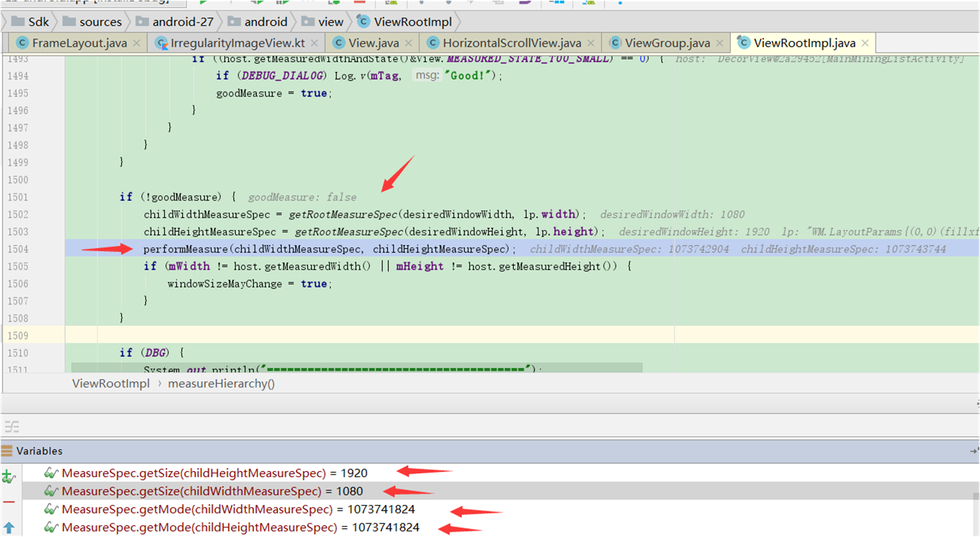This screenshot has width=980, height=537.
Task: Click the class icon on the FrameLayout.java tab
Action: coord(23,43)
